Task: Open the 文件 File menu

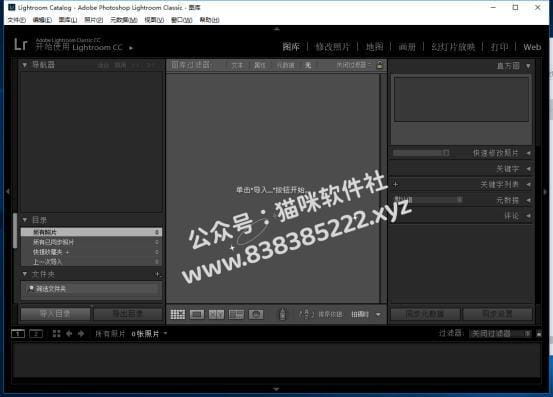Action: click(17, 20)
